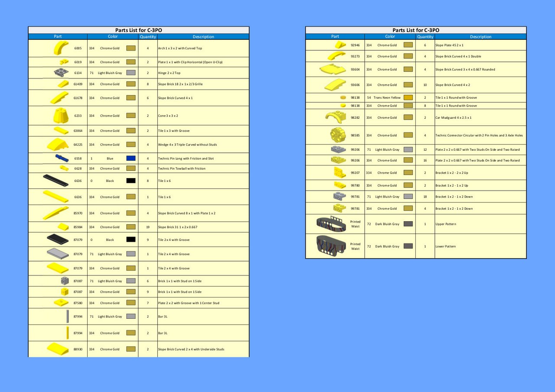The height and width of the screenshot is (392, 555).
Task: Select the Slope Brick Curved 3x4 Rounded image
Action: (x=333, y=69)
